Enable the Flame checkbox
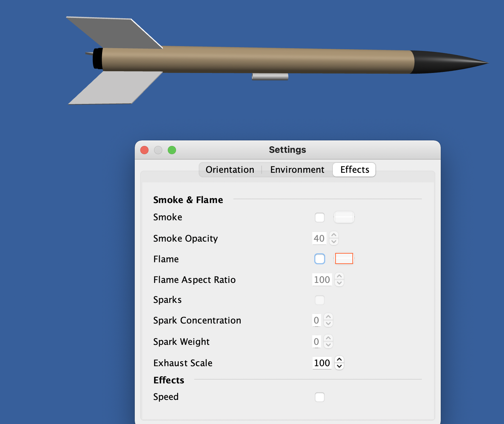 coord(319,258)
